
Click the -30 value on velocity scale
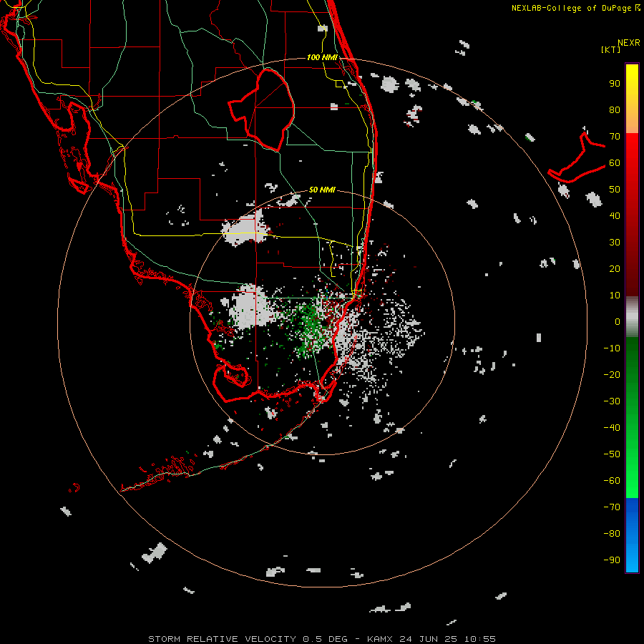(x=612, y=401)
